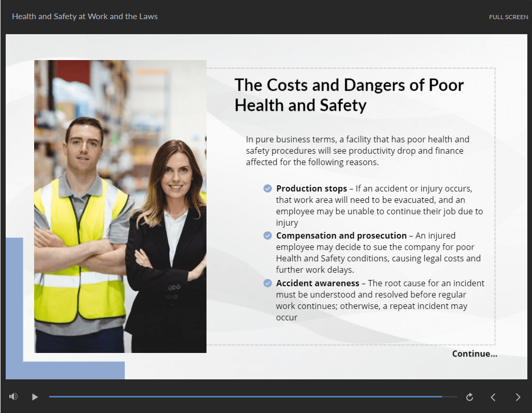
Task: Click the course title in header
Action: click(85, 17)
